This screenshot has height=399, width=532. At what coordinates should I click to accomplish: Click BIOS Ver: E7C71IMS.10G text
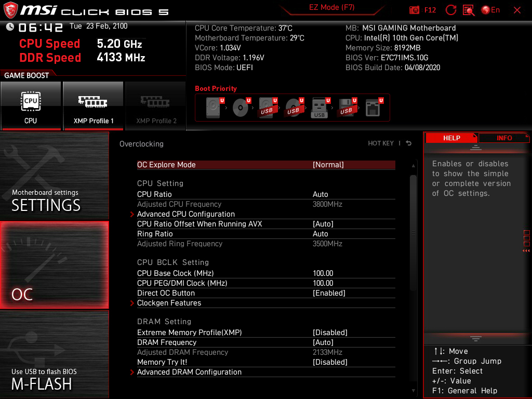(387, 58)
